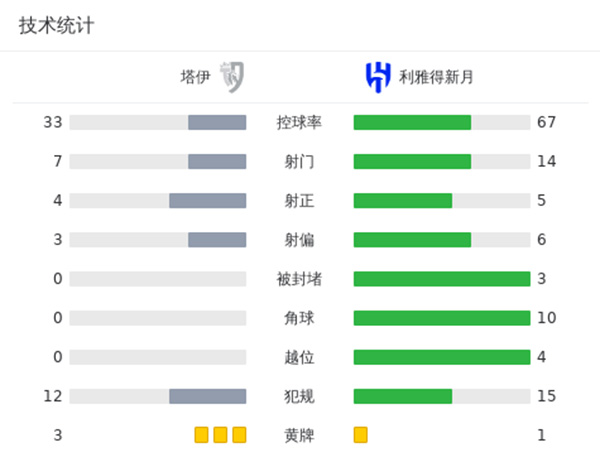Viewport: 600px width, 462px height.
Task: Click the 射门 stat label
Action: (299, 162)
